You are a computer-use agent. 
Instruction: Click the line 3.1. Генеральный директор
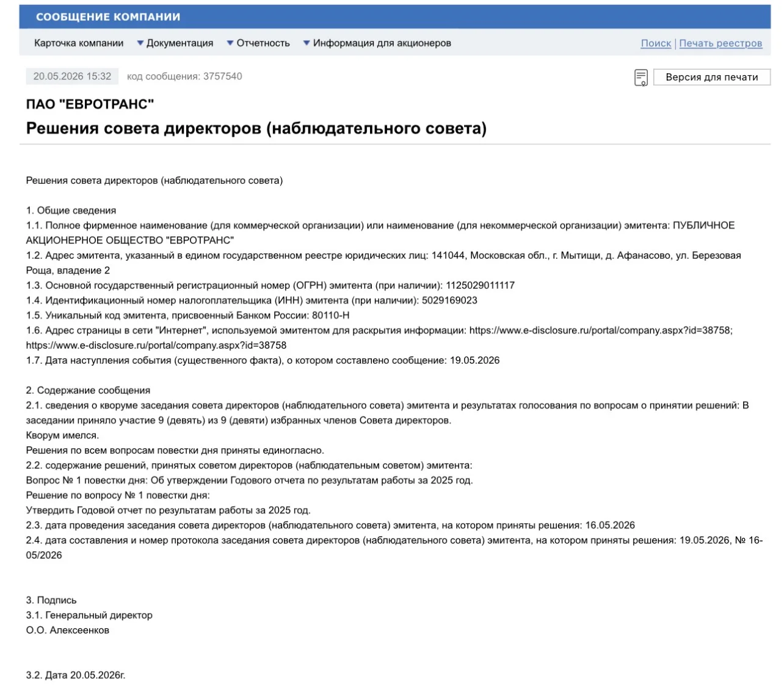(x=89, y=615)
